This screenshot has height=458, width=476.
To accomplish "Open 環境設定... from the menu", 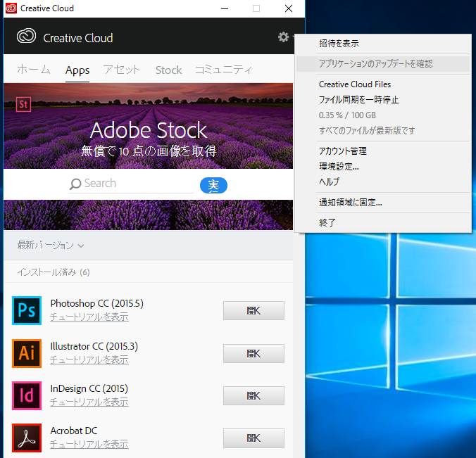I will point(383,166).
